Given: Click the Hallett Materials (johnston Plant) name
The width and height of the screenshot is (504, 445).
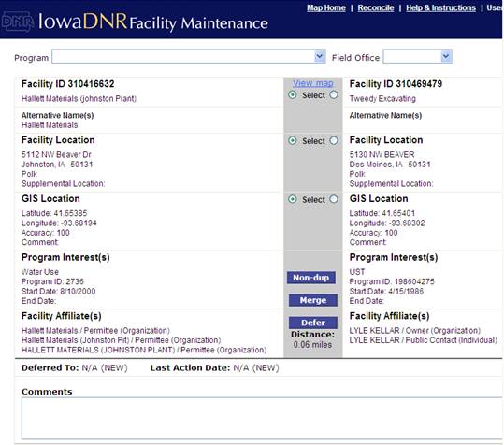Looking at the screenshot, I should click(x=79, y=99).
